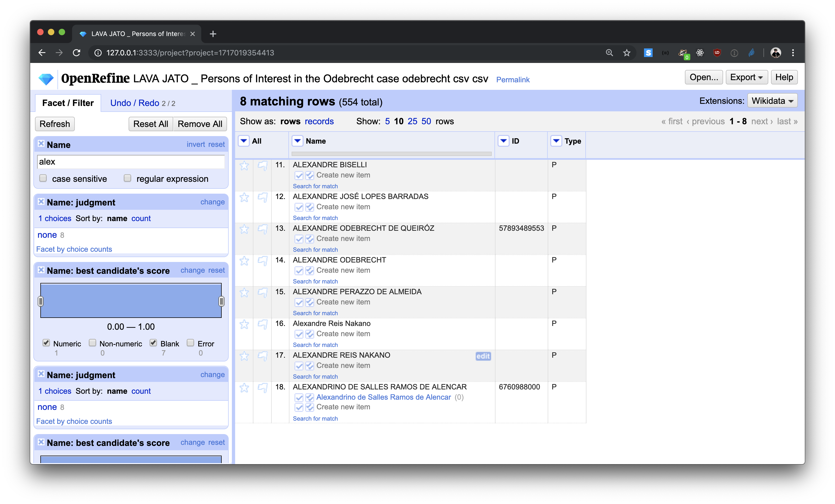Star row 11 ALEXANDRE BISELLI
Screen dimensions: 835x504
(244, 166)
